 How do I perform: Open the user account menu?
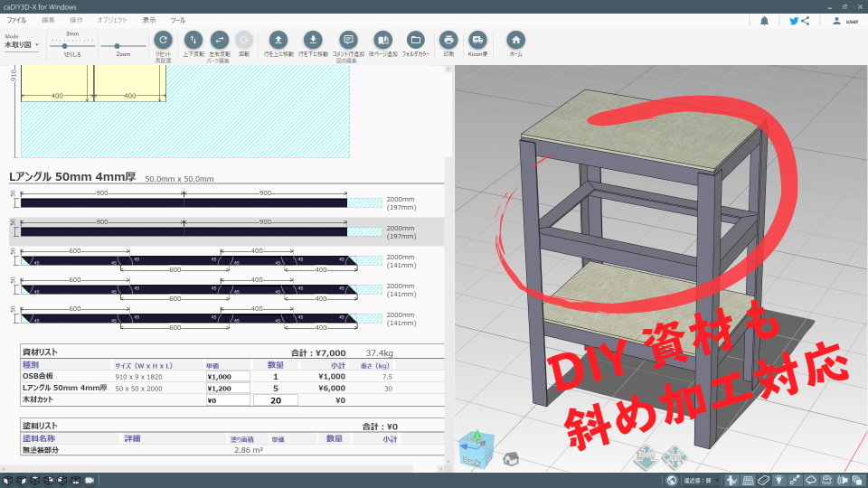point(845,21)
